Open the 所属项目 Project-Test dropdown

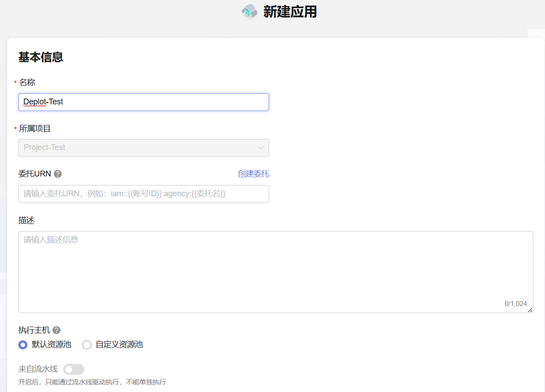(144, 148)
